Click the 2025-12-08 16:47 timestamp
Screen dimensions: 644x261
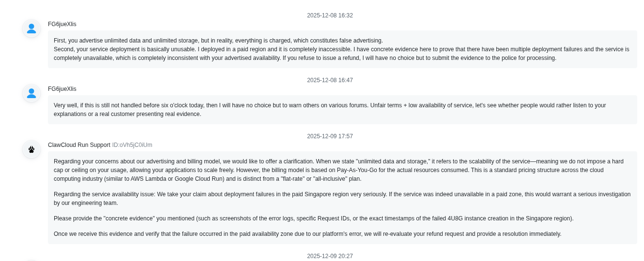click(x=330, y=80)
